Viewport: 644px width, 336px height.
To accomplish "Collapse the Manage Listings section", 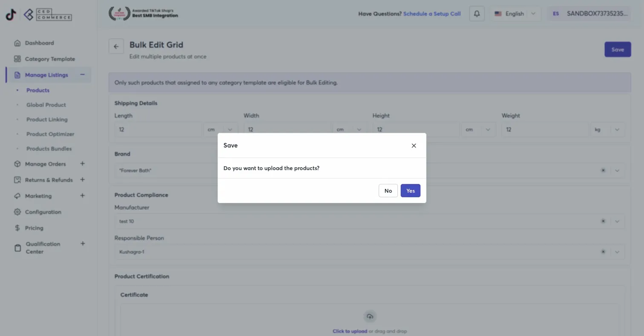I will coord(82,75).
